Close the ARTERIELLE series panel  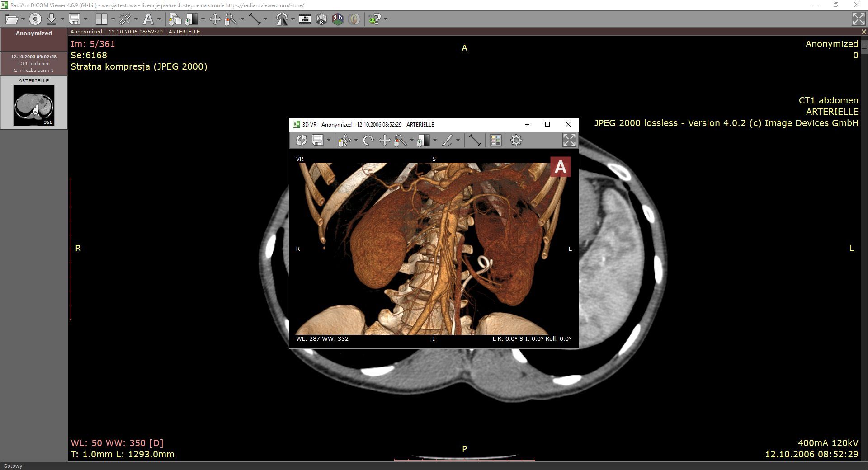point(863,32)
